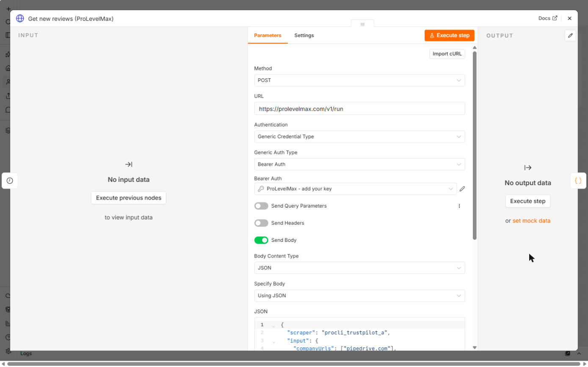Viewport: 588px width, 367px height.
Task: Click the "No output data" text
Action: point(528,183)
